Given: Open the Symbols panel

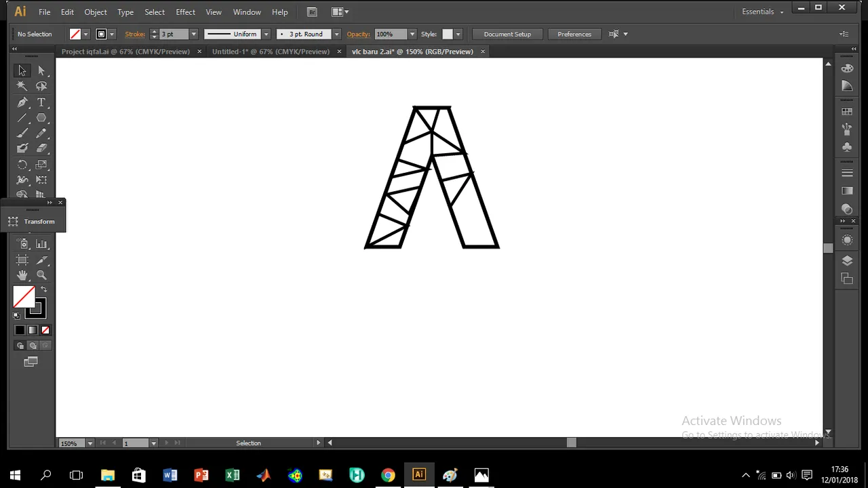Looking at the screenshot, I should point(847,146).
